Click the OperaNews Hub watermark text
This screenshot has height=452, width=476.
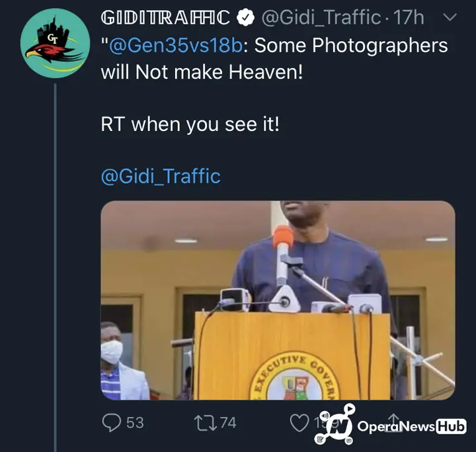[x=412, y=426]
